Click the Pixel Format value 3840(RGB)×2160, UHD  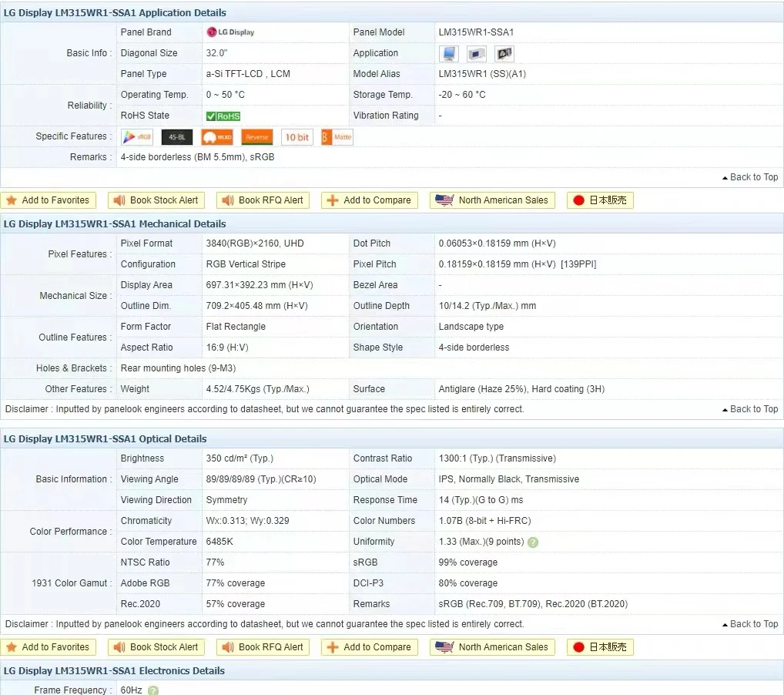click(255, 243)
